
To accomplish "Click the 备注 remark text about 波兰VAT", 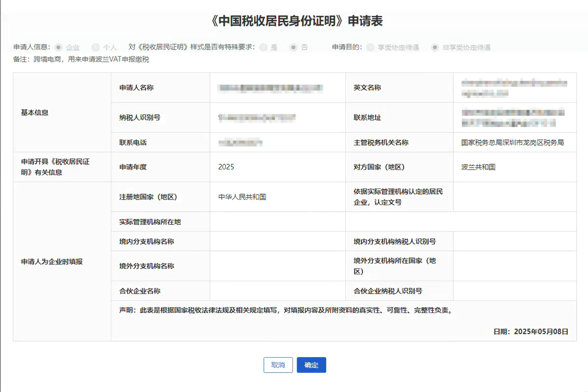I will pos(91,59).
